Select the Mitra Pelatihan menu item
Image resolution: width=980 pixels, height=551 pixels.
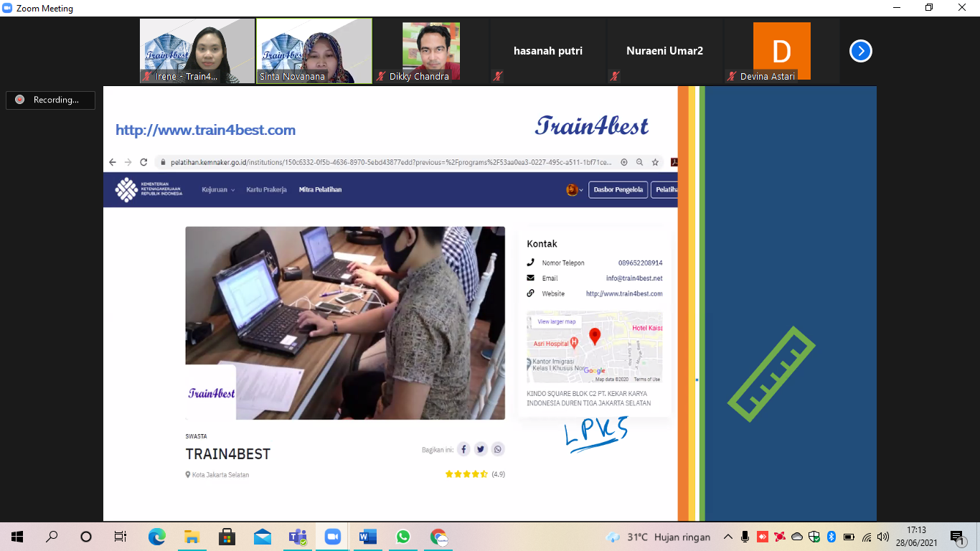[x=320, y=189]
